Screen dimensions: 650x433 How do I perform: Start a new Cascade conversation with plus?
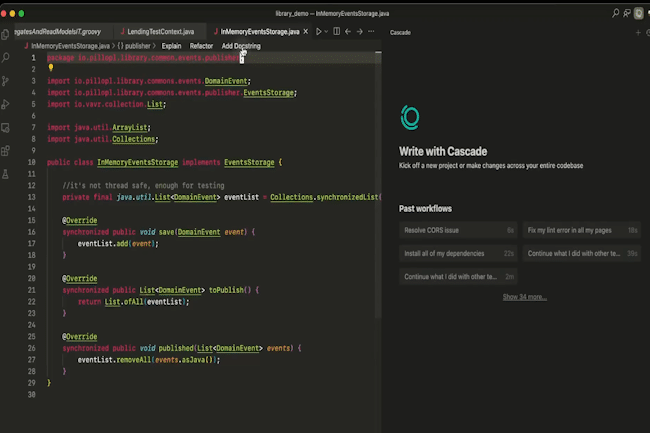click(638, 32)
